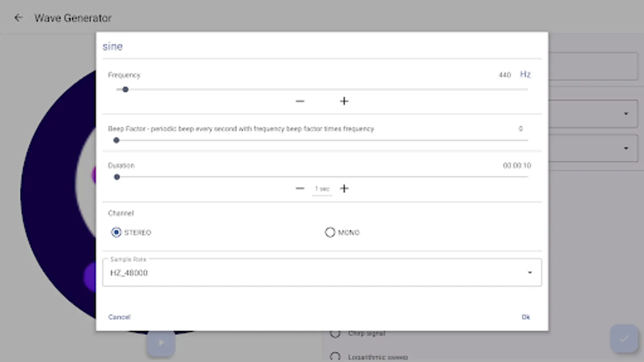Cancel the sine dialog
The width and height of the screenshot is (644, 362).
119,317
